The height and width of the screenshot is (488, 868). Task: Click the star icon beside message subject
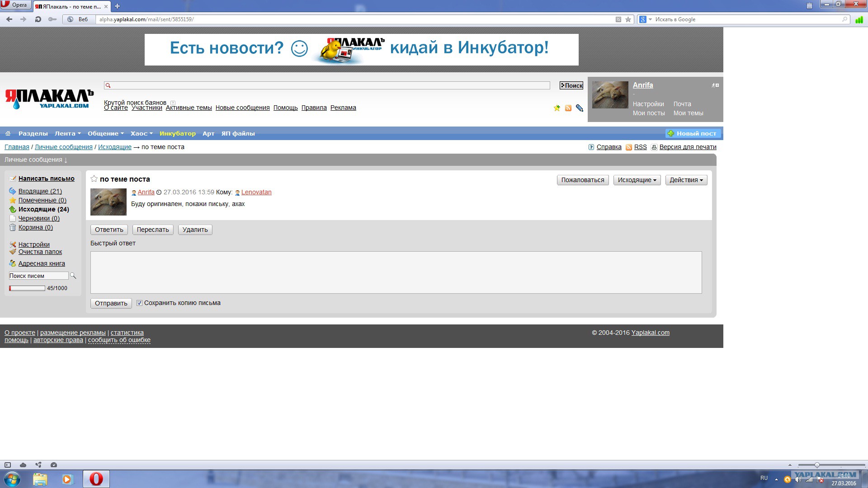pyautogui.click(x=94, y=179)
